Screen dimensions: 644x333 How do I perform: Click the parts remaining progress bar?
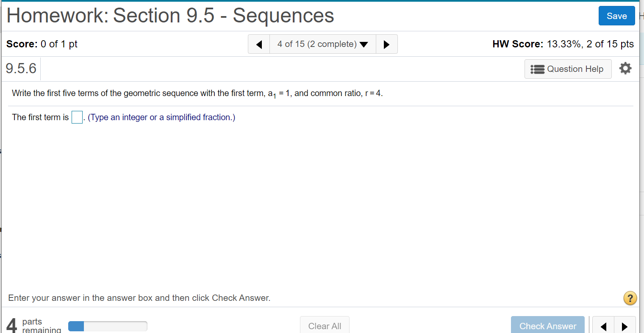[108, 326]
